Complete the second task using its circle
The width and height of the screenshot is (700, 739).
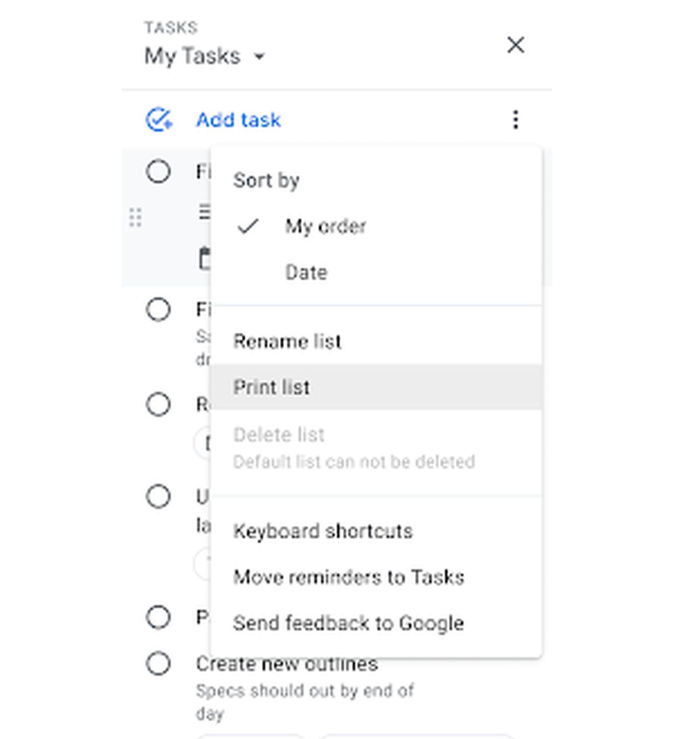tap(158, 309)
